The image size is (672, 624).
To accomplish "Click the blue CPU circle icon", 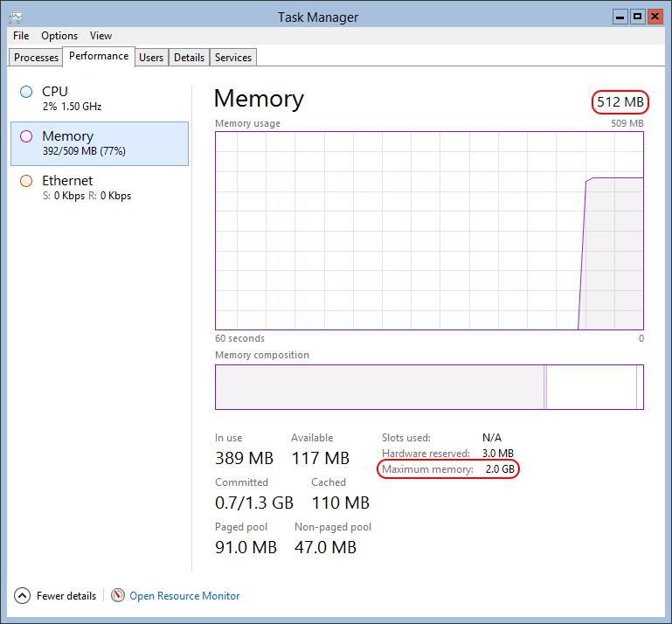I will click(26, 92).
